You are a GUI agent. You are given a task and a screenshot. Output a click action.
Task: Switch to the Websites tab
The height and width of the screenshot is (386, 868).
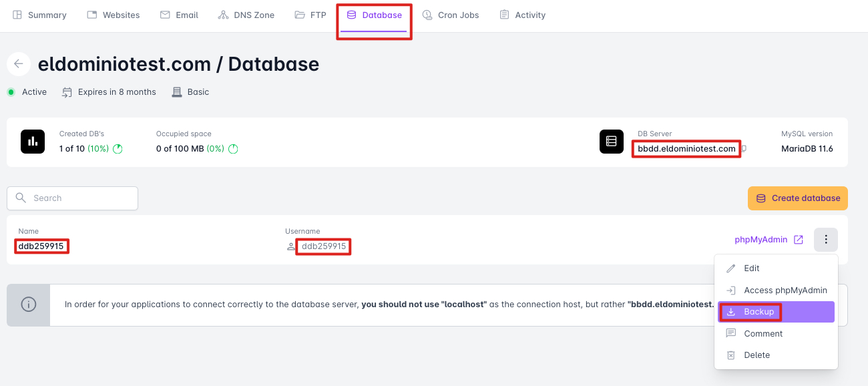click(114, 15)
